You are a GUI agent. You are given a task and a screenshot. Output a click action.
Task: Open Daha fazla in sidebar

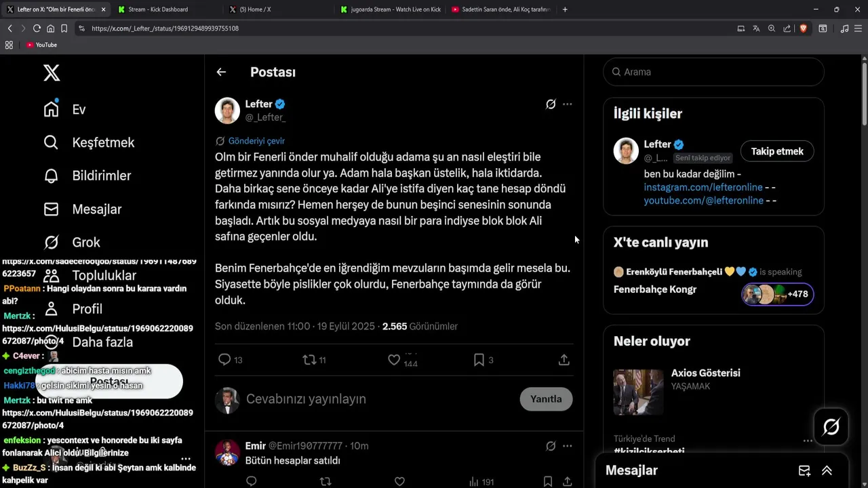(87, 342)
